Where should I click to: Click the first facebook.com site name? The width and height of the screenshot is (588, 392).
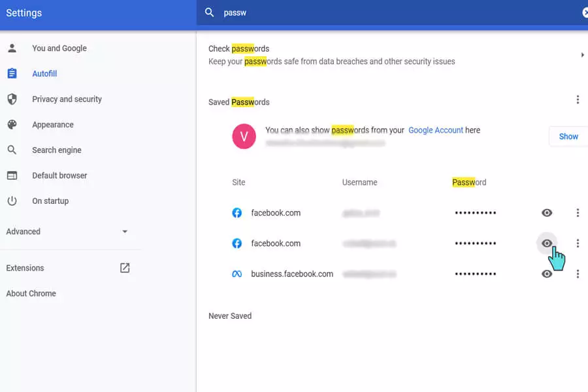click(276, 213)
